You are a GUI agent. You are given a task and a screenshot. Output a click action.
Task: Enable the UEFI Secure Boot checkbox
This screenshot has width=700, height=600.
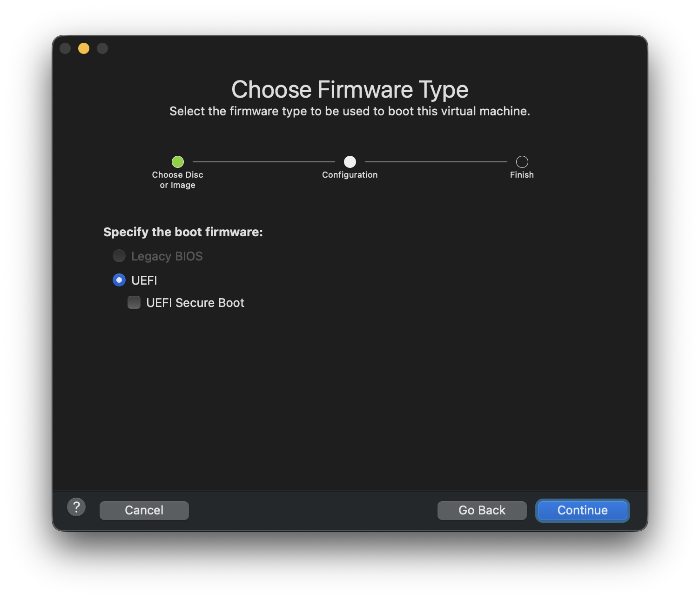point(134,303)
